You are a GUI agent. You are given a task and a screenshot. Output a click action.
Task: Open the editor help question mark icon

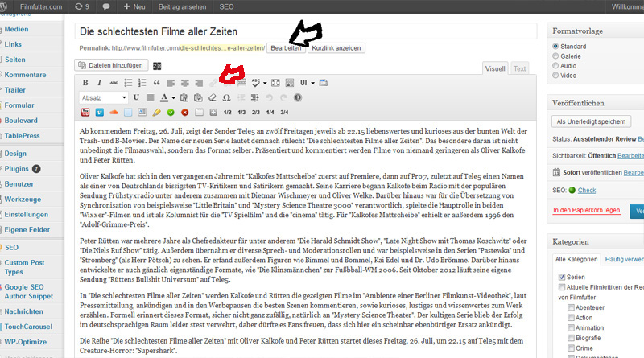[298, 97]
